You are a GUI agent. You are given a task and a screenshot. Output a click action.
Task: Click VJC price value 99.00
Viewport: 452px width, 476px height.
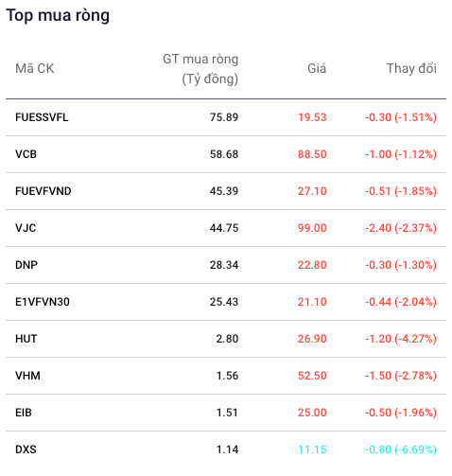[x=312, y=228]
